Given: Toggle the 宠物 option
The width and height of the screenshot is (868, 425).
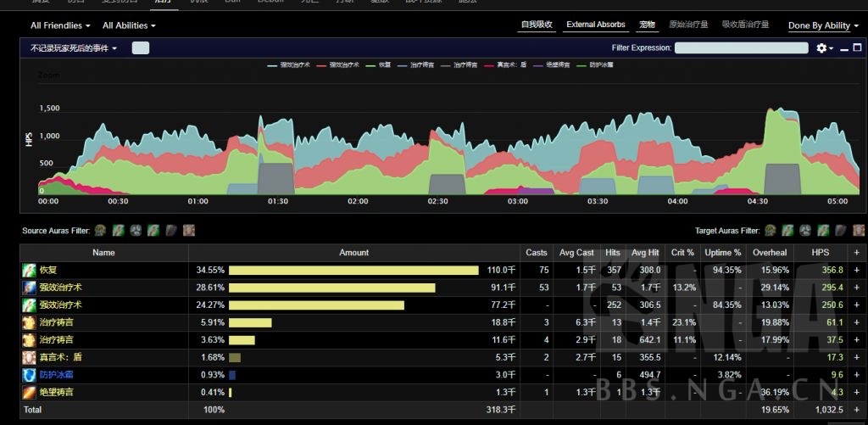Looking at the screenshot, I should pos(647,25).
